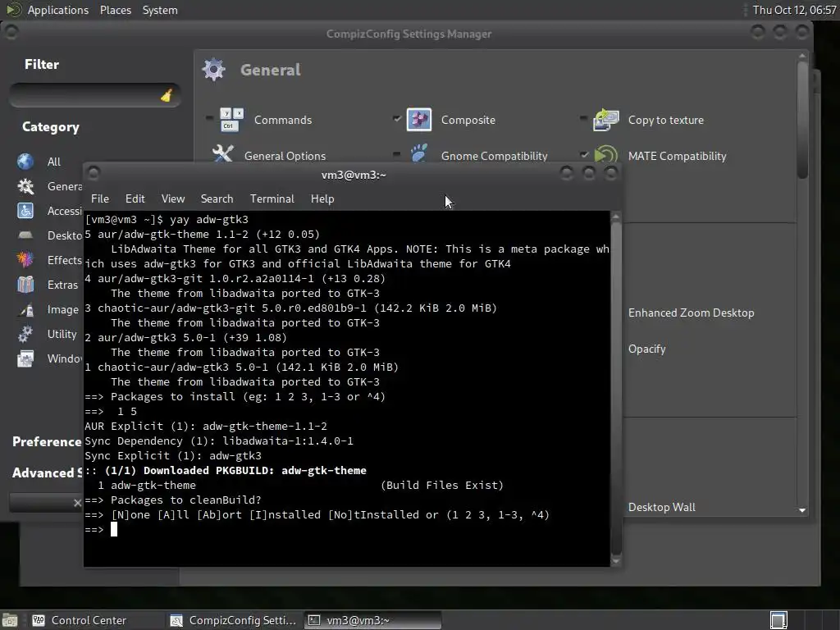Select the All category globe icon

pyautogui.click(x=25, y=162)
